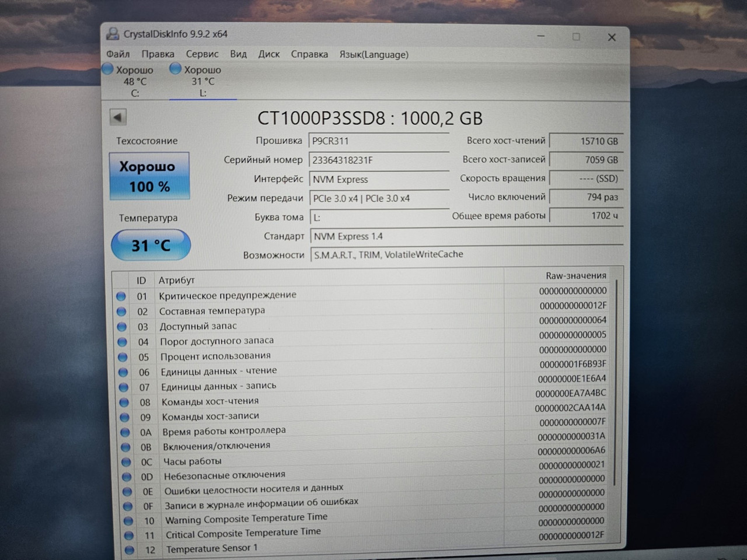The image size is (747, 560).
Task: Select attribute text Критическое предупреждение
Action: pyautogui.click(x=228, y=295)
